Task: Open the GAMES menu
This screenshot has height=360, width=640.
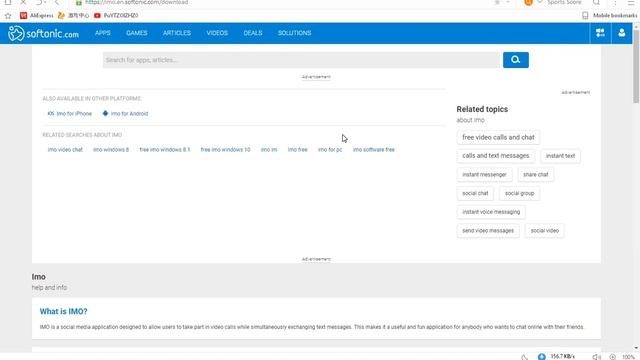Action: [x=136, y=33]
